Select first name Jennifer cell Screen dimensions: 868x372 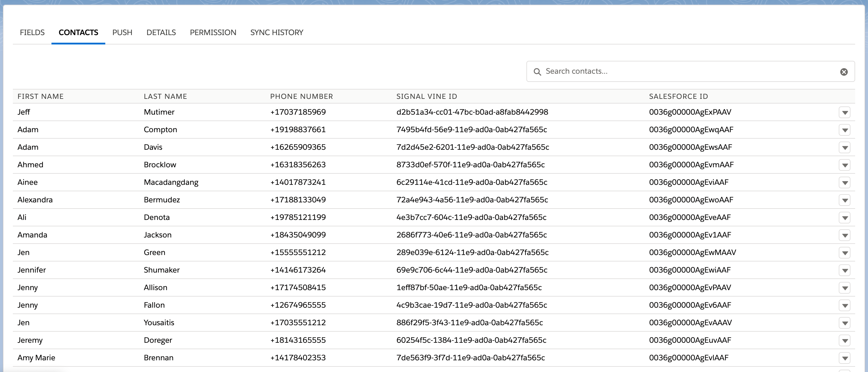click(x=32, y=270)
